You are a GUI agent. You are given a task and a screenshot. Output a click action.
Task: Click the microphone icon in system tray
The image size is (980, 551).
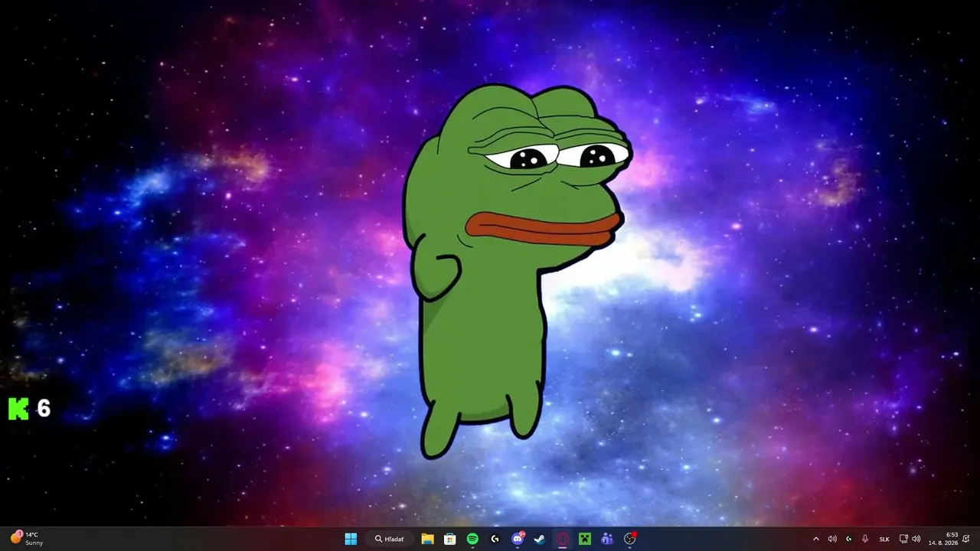tap(865, 539)
